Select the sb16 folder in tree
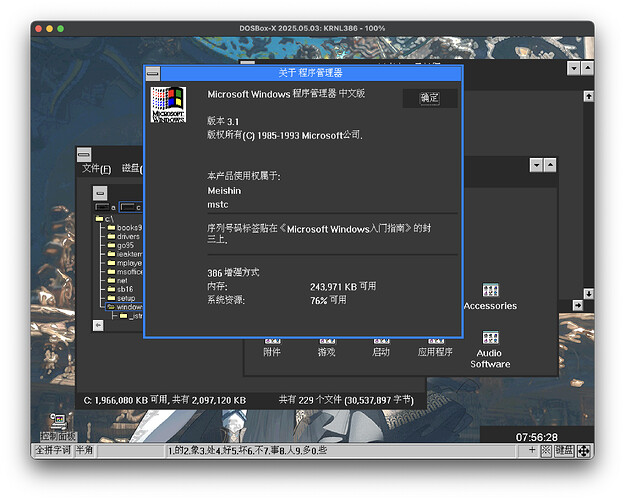Viewport: 625px width, 499px height. point(120,289)
